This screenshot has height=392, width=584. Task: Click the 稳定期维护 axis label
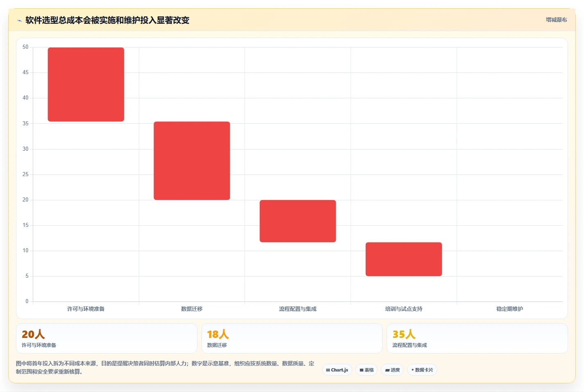coord(509,309)
